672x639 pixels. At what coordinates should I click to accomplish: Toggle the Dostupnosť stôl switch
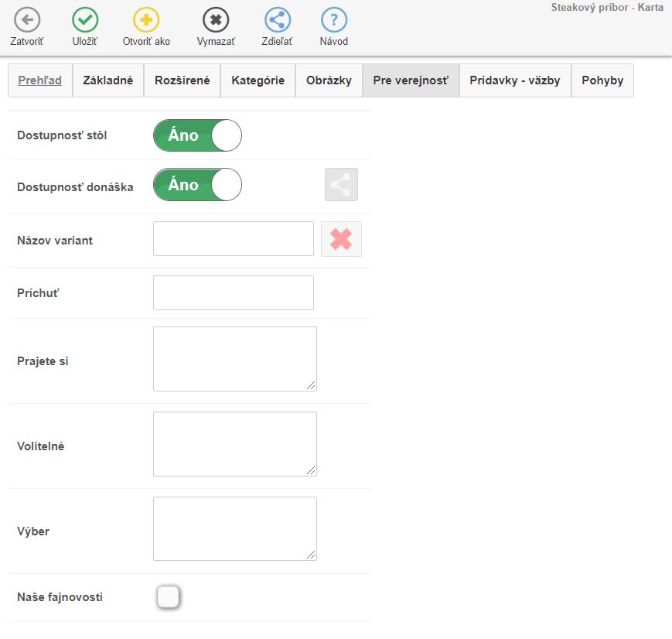click(x=197, y=135)
